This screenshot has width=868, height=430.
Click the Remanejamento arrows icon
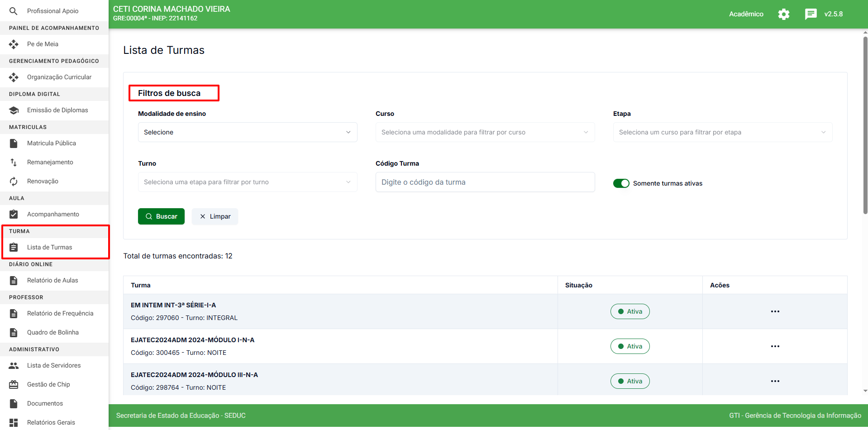(14, 162)
